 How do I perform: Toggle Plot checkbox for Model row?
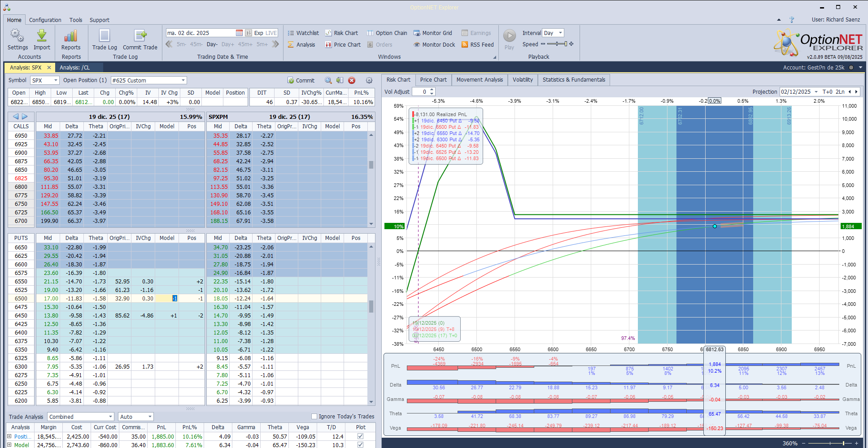coord(360,445)
